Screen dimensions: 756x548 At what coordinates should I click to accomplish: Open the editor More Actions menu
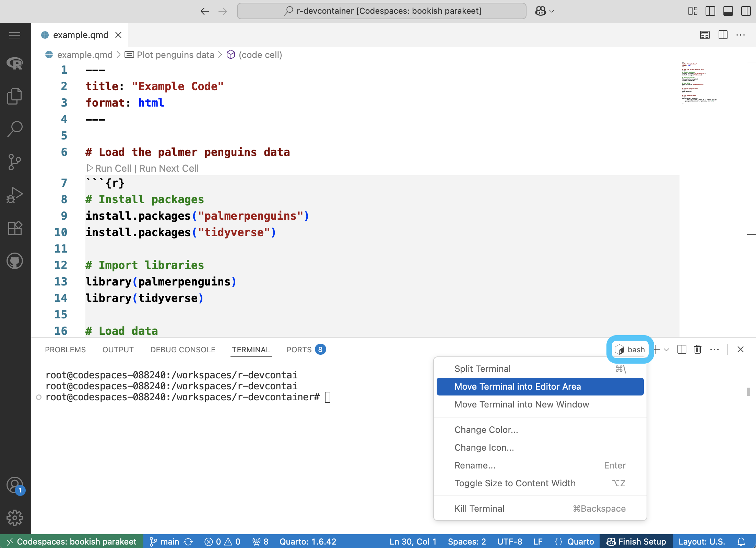(x=741, y=35)
